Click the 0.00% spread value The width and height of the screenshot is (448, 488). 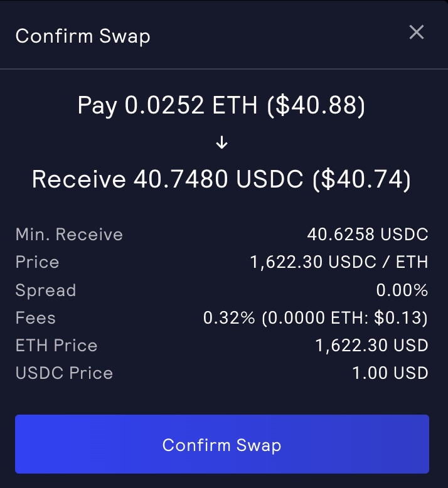click(x=402, y=290)
